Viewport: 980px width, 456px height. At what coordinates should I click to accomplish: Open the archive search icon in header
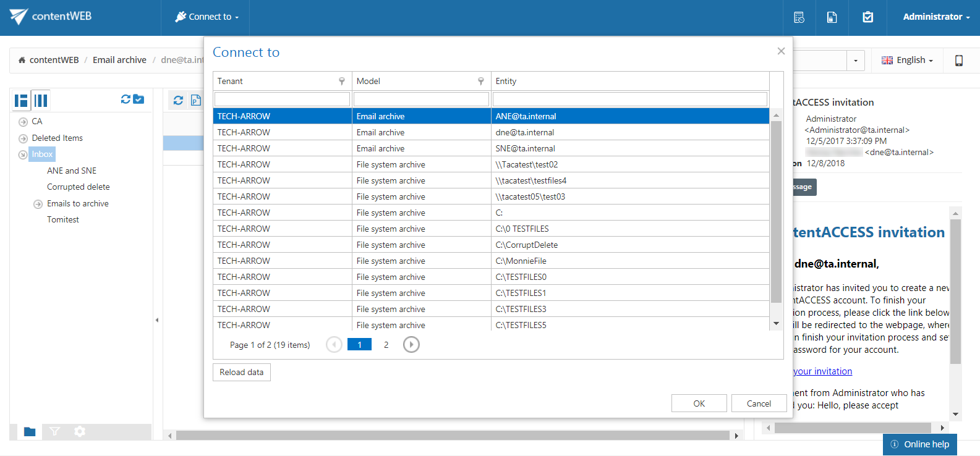coord(799,17)
